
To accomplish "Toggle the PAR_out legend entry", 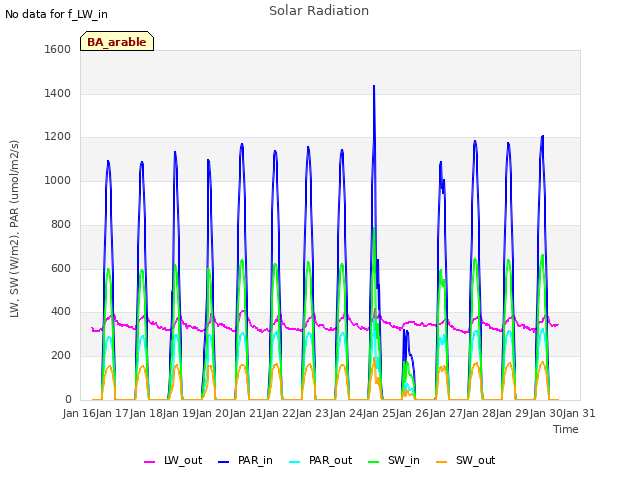I will [320, 461].
